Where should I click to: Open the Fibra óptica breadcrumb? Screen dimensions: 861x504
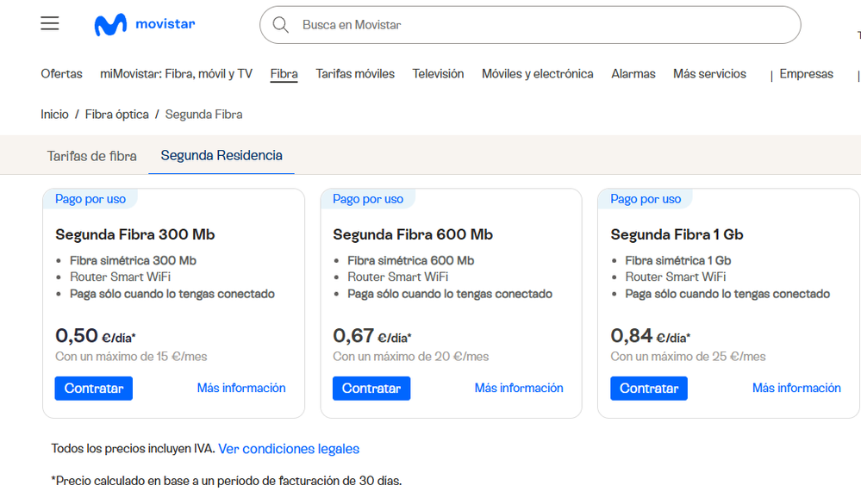(x=117, y=115)
